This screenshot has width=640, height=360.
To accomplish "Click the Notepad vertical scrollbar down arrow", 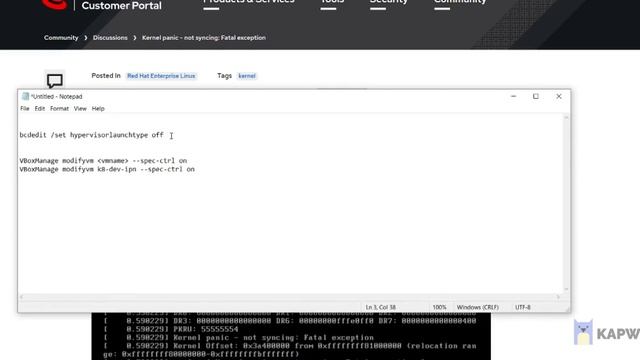I will [566, 289].
